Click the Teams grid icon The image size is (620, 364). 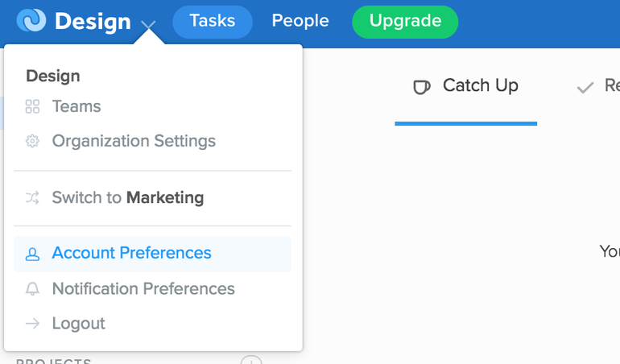(32, 107)
